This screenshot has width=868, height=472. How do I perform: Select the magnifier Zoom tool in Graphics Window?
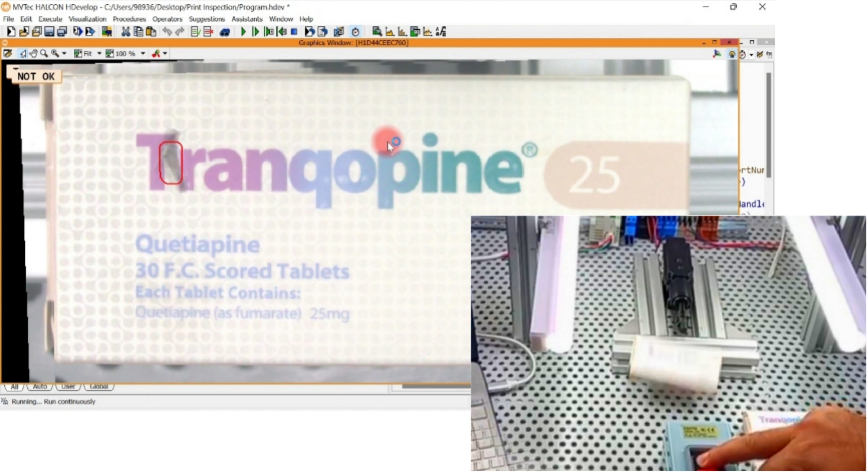[x=44, y=54]
